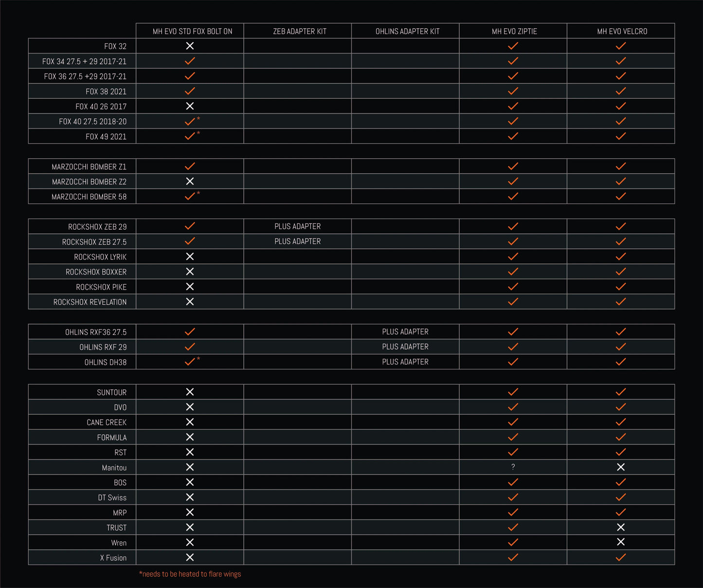Click the Velcro X mark for TRUST
The height and width of the screenshot is (588, 703).
(x=621, y=527)
